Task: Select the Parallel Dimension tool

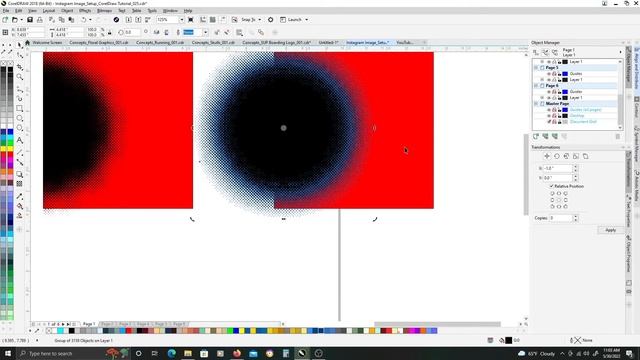Action: [20, 152]
